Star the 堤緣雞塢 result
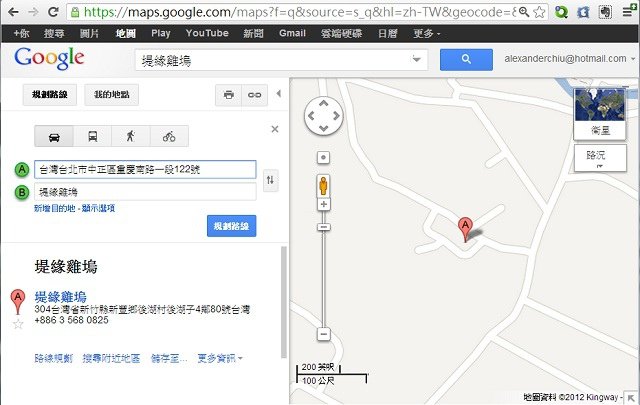The width and height of the screenshot is (640, 405). 18,325
